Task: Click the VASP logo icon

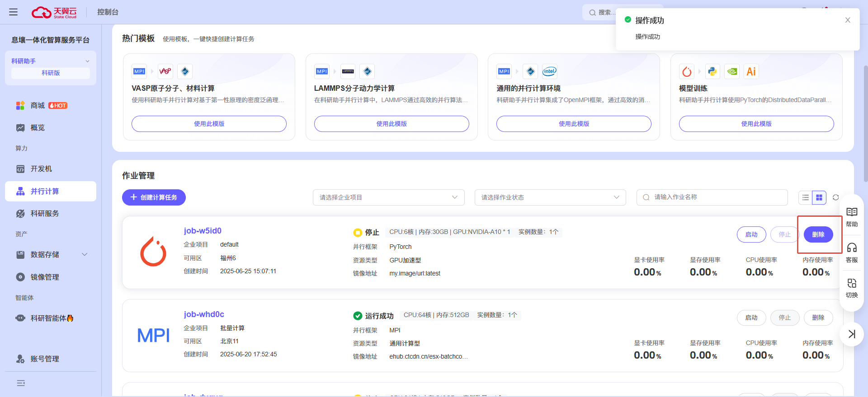Action: [x=165, y=71]
